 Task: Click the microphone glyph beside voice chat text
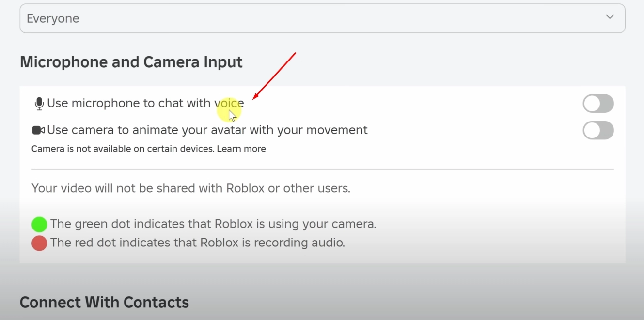click(x=38, y=103)
